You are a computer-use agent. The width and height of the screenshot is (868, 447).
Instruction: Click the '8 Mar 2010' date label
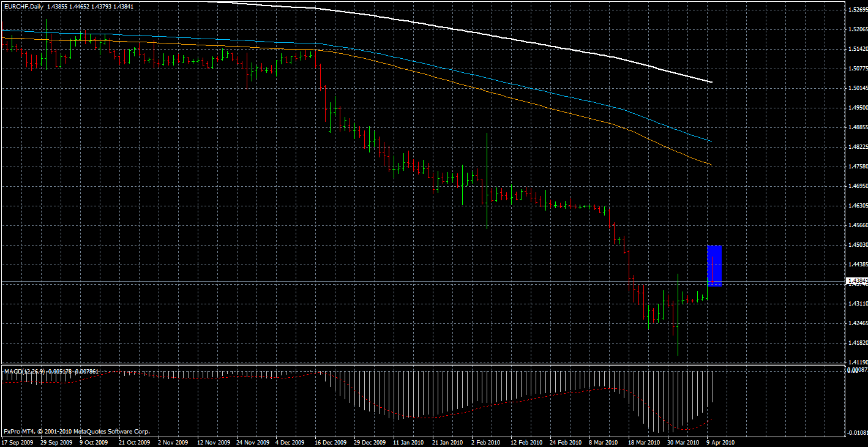(604, 442)
